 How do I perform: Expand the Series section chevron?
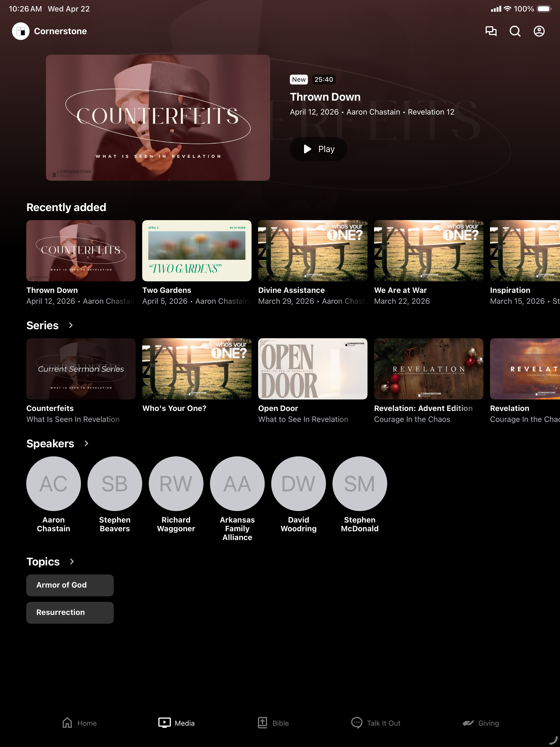tap(71, 325)
